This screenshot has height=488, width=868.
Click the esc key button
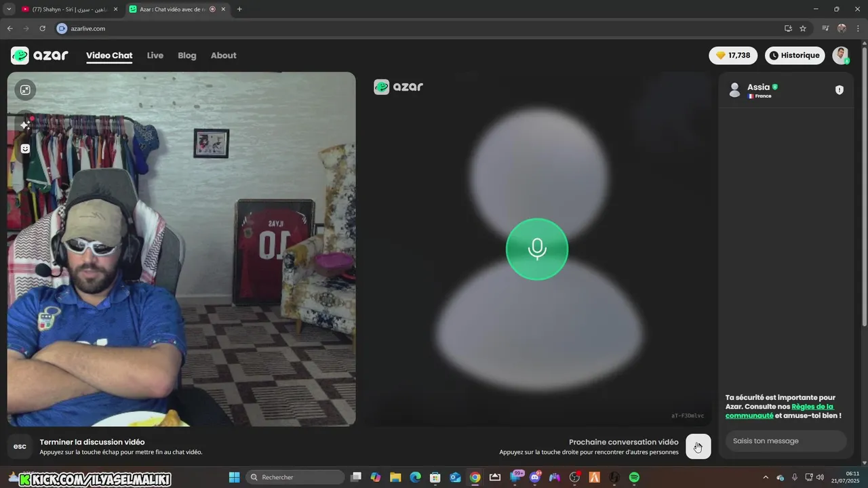point(20,446)
